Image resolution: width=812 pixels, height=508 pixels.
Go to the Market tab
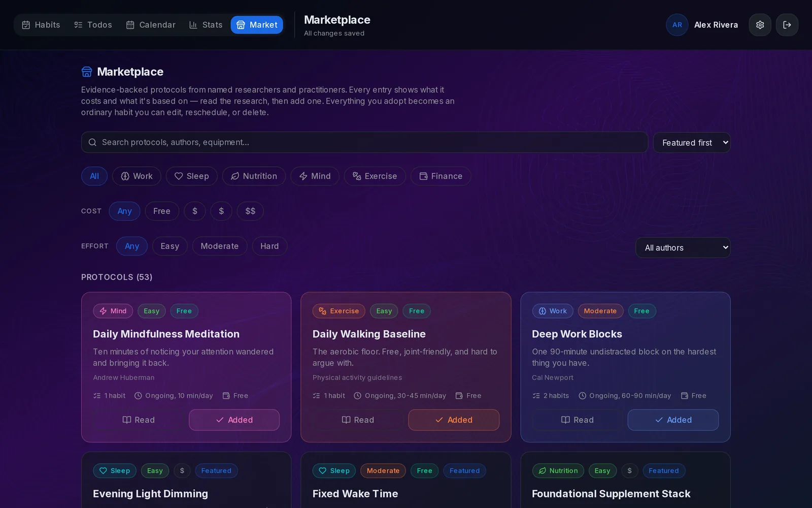(x=257, y=25)
